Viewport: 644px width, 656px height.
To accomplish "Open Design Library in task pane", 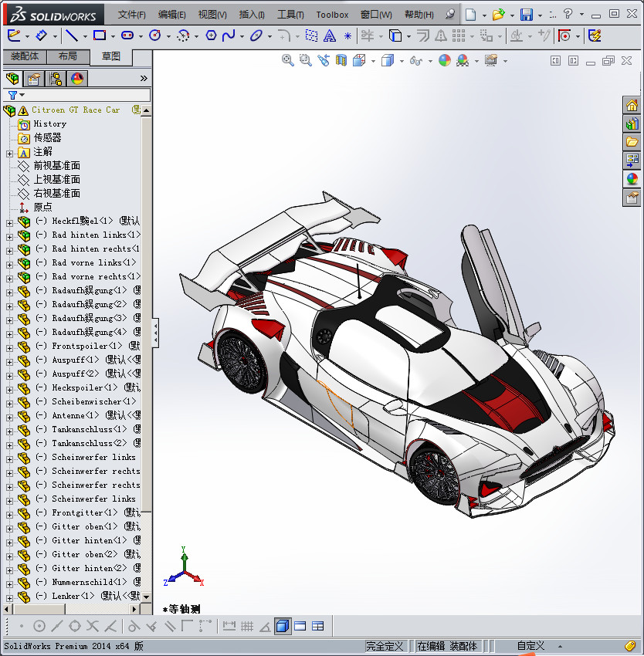I will click(x=632, y=123).
